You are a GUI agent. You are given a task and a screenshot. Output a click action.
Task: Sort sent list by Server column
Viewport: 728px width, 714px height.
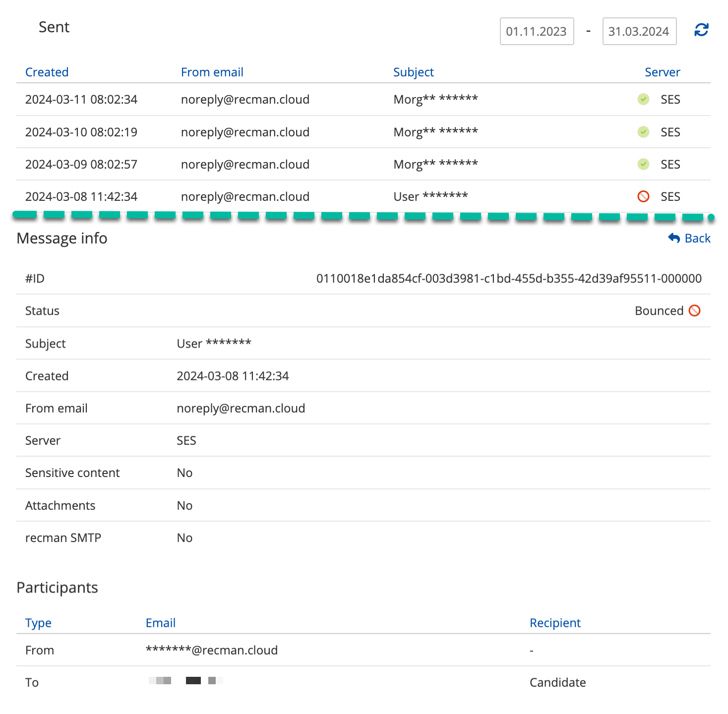[x=662, y=72]
